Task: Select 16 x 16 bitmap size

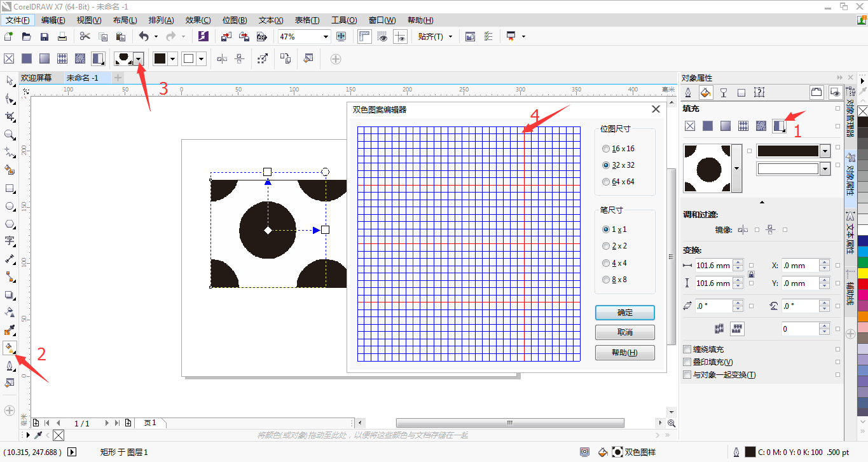Action: (x=605, y=149)
